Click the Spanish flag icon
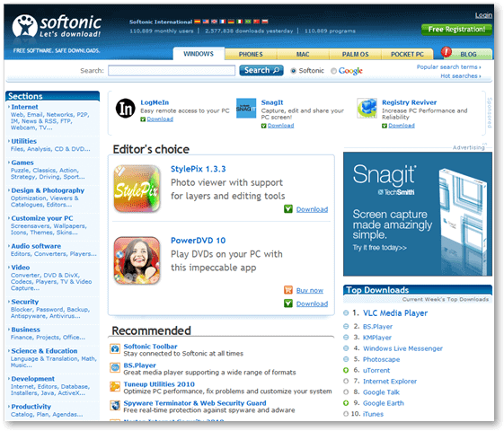The image size is (504, 431). click(x=198, y=22)
